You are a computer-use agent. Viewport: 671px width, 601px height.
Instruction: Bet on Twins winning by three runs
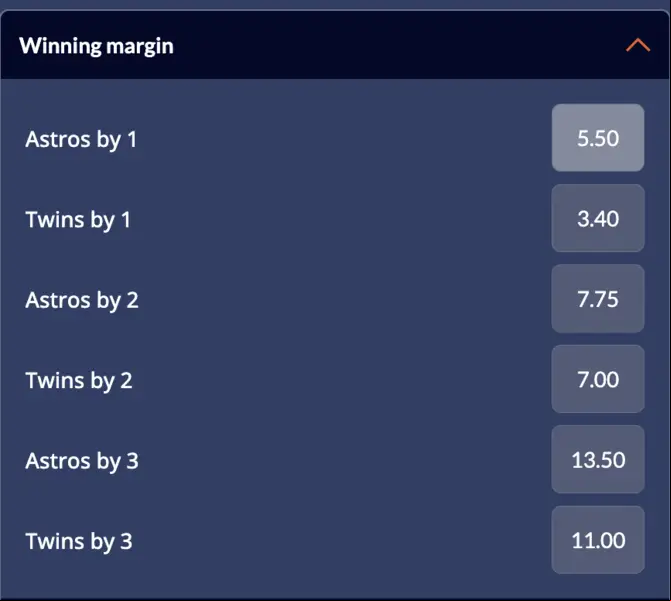pos(598,540)
